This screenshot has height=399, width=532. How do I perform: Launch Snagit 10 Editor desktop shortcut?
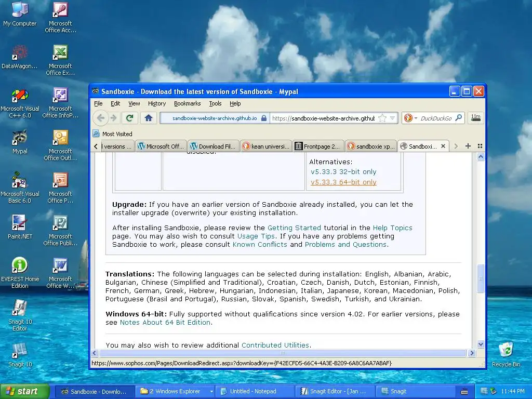coord(20,315)
